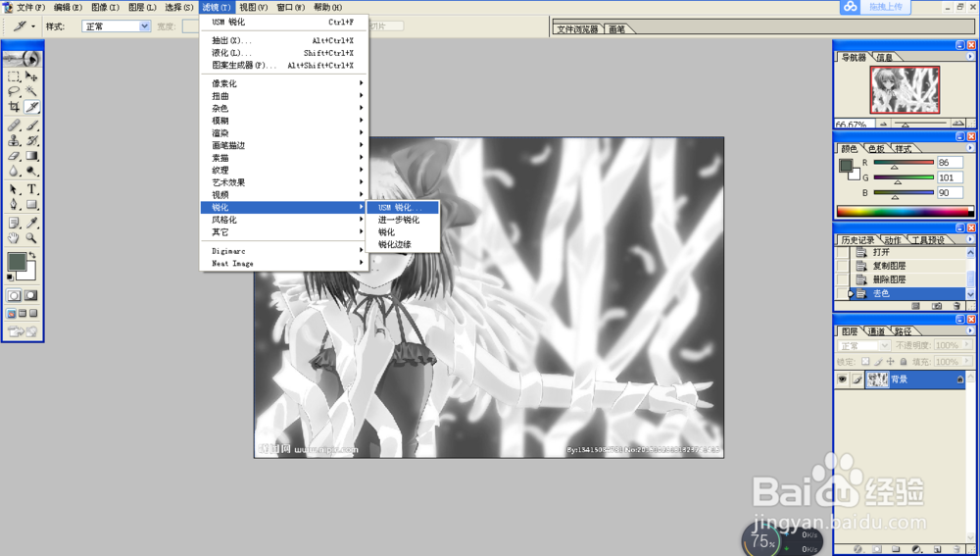The width and height of the screenshot is (980, 556).
Task: Create new layer icon in Layers panel
Action: [x=937, y=549]
